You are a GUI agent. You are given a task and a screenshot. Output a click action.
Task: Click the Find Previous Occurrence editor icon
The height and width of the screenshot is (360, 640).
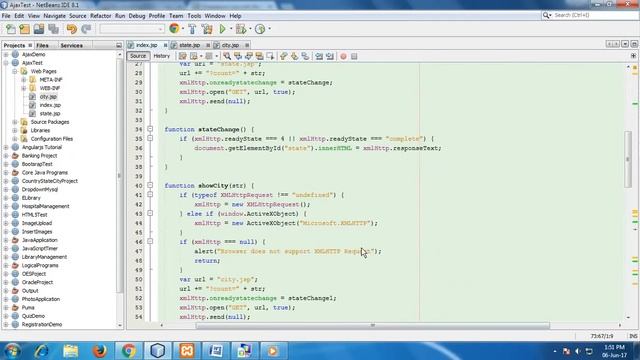(x=238, y=56)
